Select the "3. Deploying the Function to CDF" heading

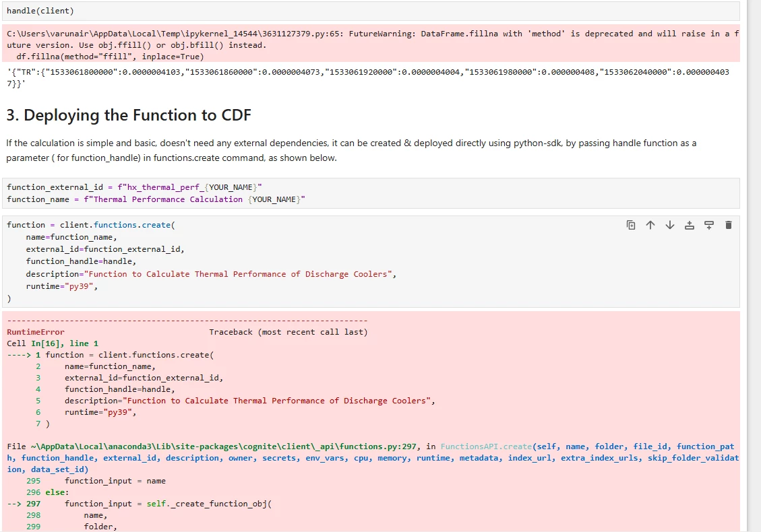click(x=129, y=115)
